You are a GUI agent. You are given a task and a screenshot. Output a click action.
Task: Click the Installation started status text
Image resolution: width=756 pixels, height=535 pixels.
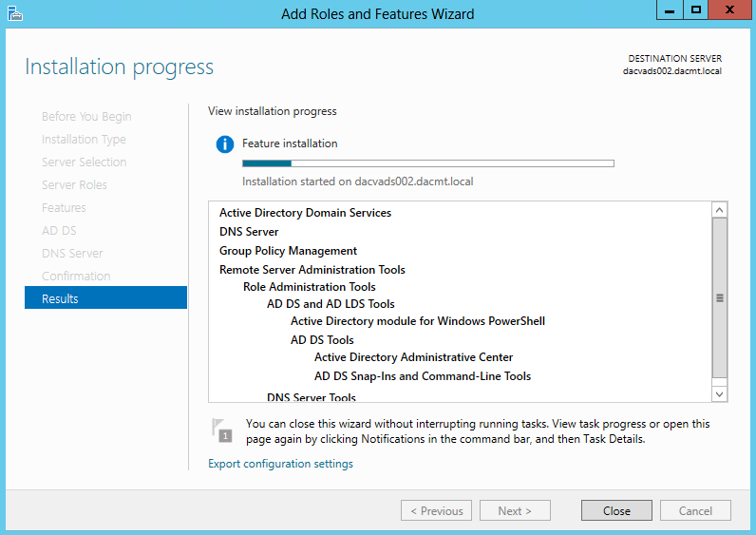pyautogui.click(x=358, y=182)
